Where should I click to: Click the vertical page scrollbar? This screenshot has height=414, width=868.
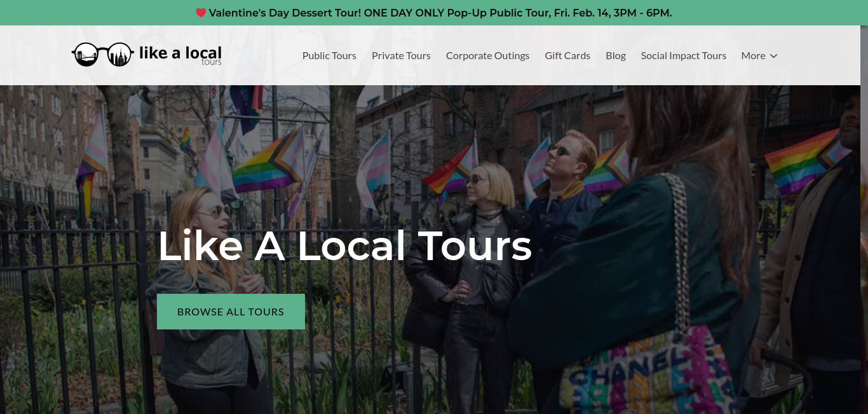coord(864,219)
